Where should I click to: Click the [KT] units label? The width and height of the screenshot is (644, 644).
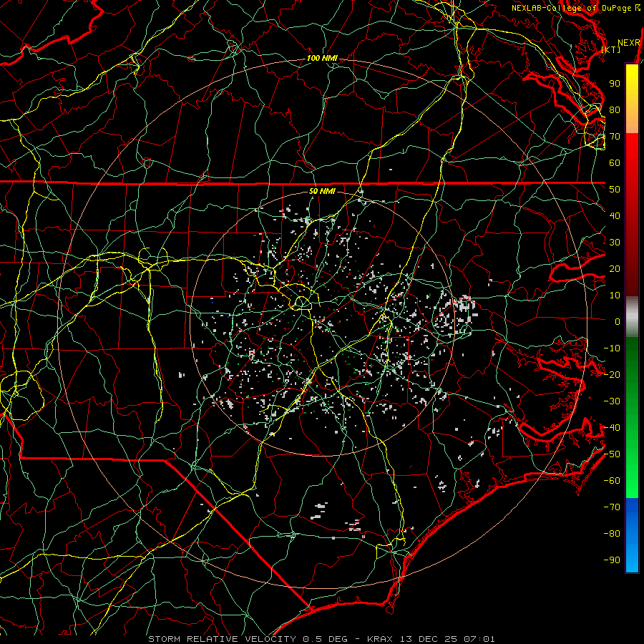point(611,49)
